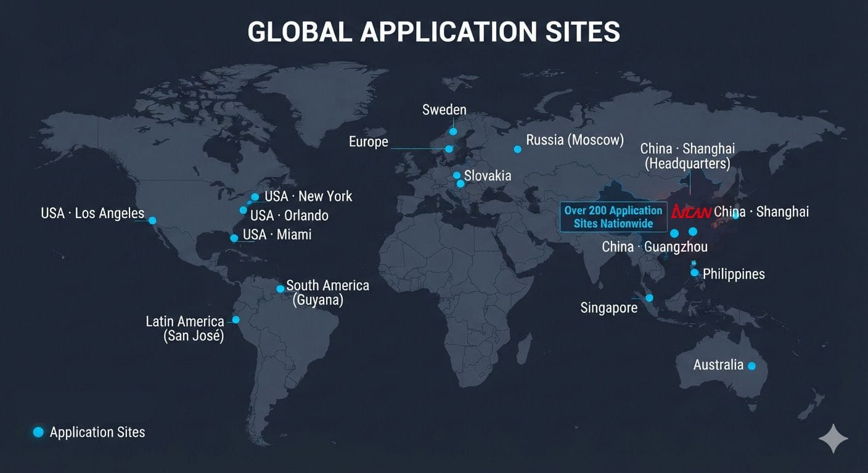Image resolution: width=868 pixels, height=473 pixels.
Task: Select the "Sweden" label
Action: 444,110
